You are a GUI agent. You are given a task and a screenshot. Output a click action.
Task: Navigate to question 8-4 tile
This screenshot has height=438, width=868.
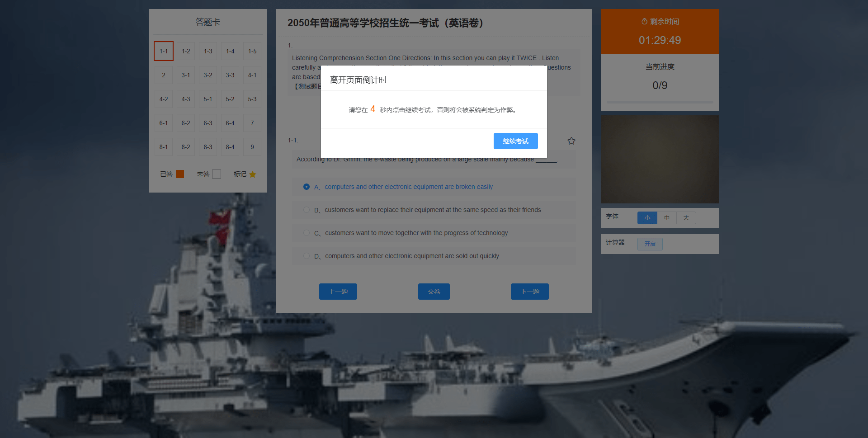point(230,147)
